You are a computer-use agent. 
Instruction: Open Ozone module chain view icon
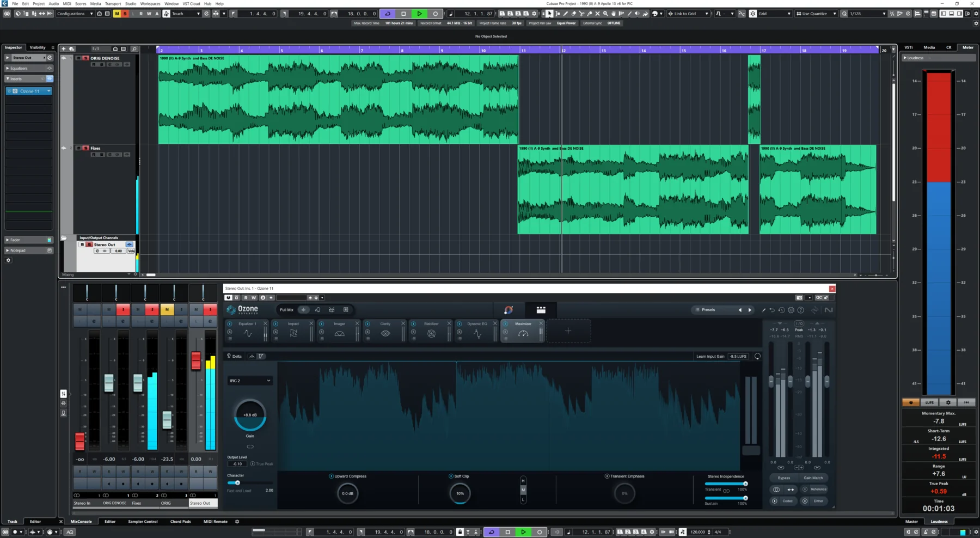pos(541,310)
